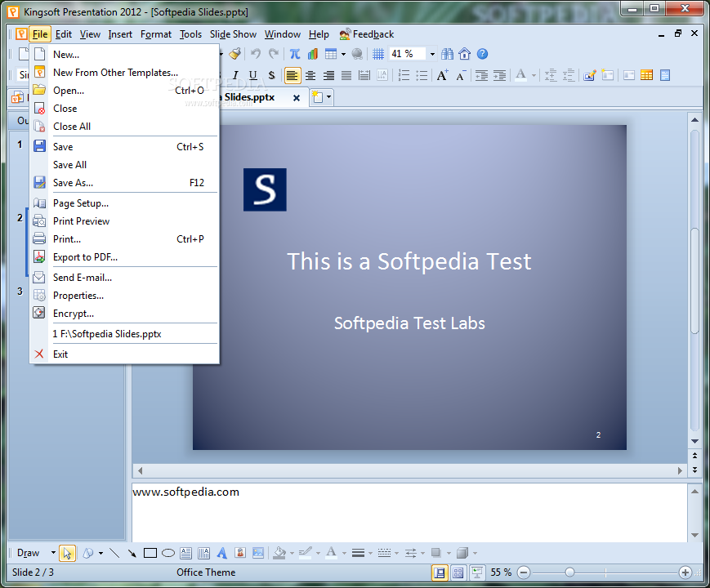Toggle text shadow (S) formatting
Screen dimensions: 710x588
click(271, 75)
